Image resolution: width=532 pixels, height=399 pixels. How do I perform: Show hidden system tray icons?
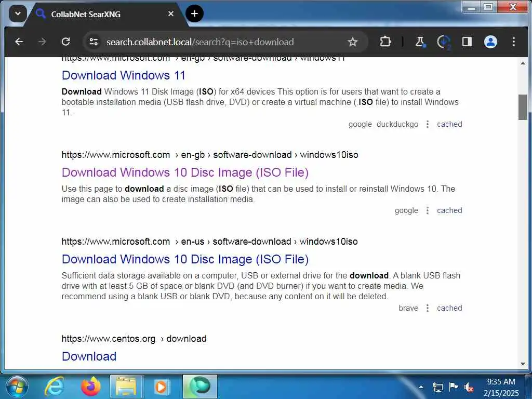(x=421, y=387)
